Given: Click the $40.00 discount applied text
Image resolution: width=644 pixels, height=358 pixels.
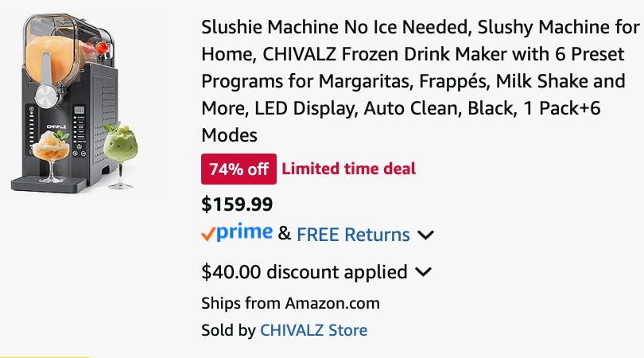Looking at the screenshot, I should (x=305, y=272).
